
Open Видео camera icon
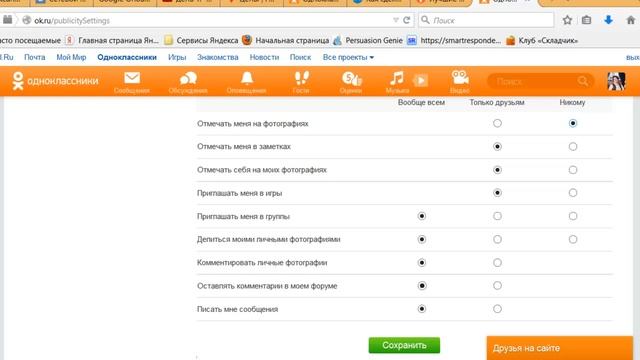pyautogui.click(x=460, y=82)
